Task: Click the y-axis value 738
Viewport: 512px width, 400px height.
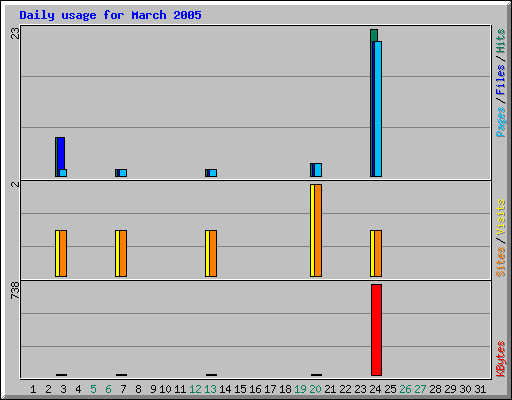Action: [x=15, y=290]
